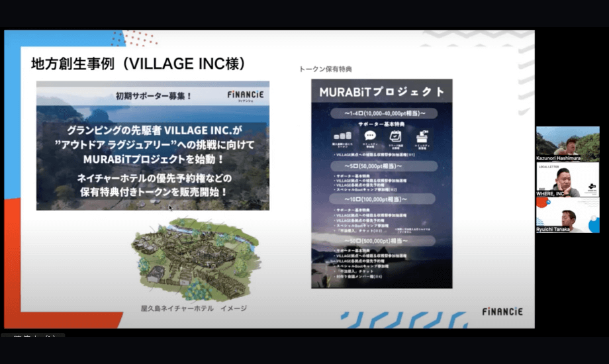This screenshot has height=364, width=609.
Task: Click the ～5口(50,000pt相当)～ tier pill
Action: point(384,166)
